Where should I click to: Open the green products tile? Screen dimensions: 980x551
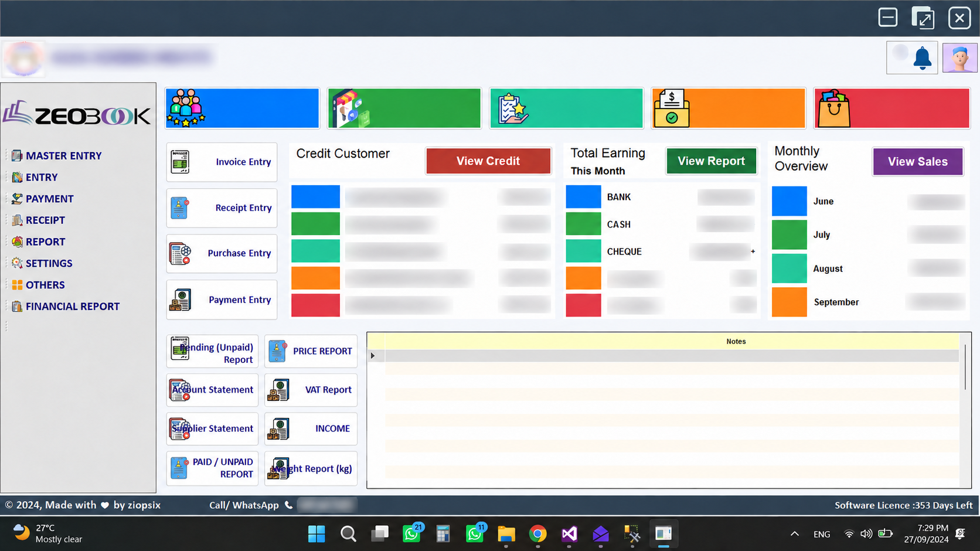click(404, 108)
